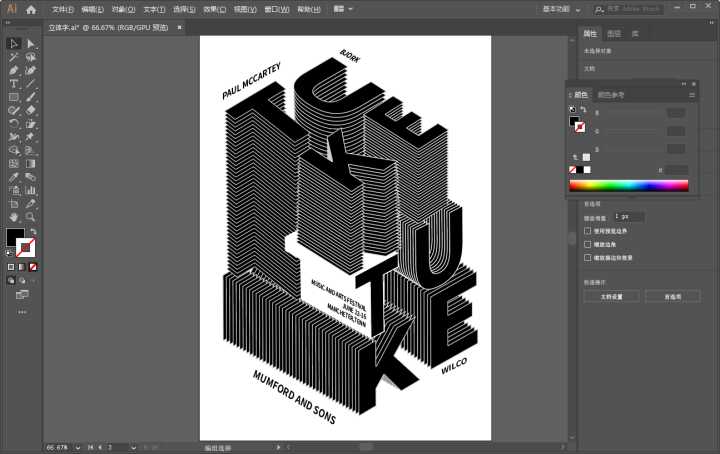The image size is (720, 454).
Task: Set toolbar color mode to solid Color
Action: click(11, 267)
